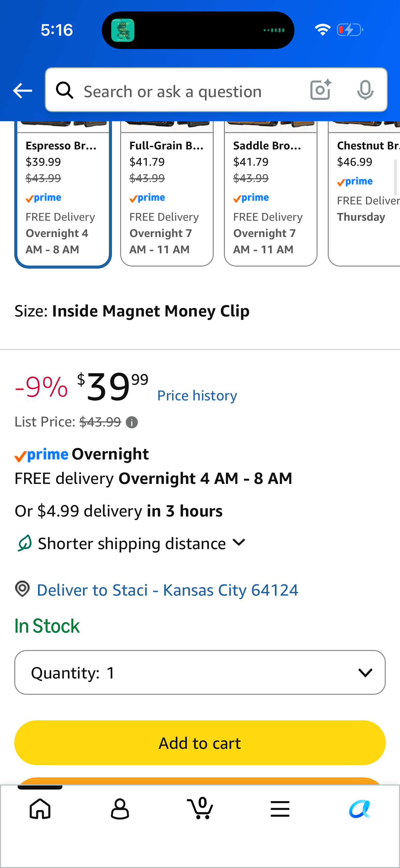Image resolution: width=400 pixels, height=868 pixels.
Task: Open the account profile tab icon
Action: [120, 809]
